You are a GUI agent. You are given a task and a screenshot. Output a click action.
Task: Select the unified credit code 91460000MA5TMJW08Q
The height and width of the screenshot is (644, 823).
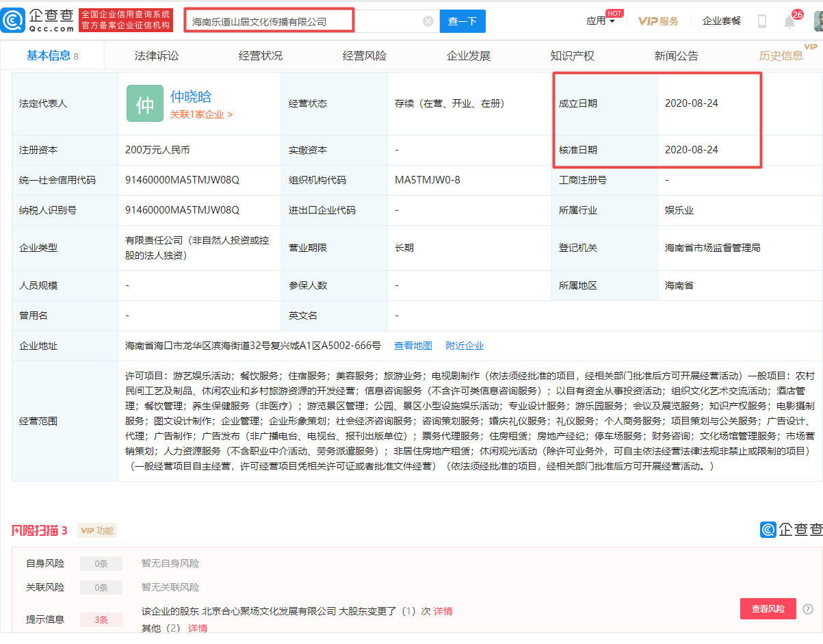pyautogui.click(x=183, y=181)
